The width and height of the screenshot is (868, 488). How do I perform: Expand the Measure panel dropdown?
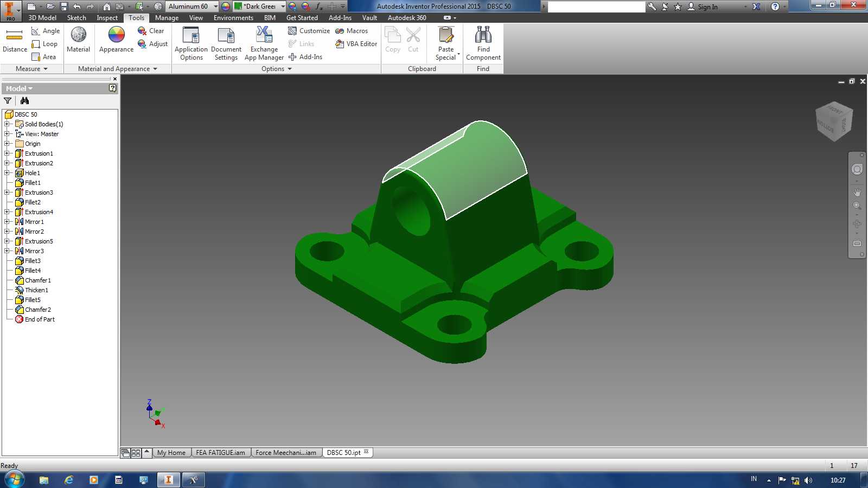pyautogui.click(x=32, y=69)
